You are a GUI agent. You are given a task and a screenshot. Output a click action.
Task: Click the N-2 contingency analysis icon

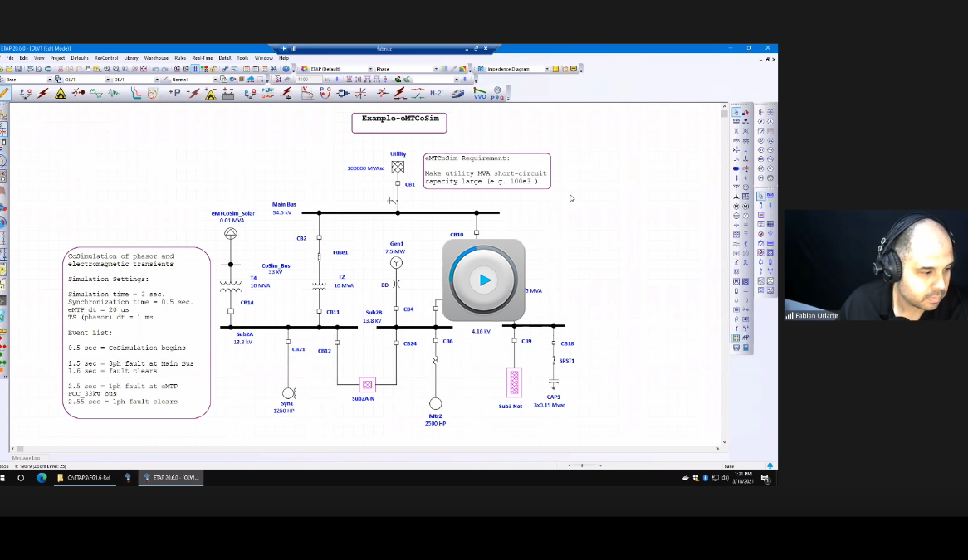436,94
